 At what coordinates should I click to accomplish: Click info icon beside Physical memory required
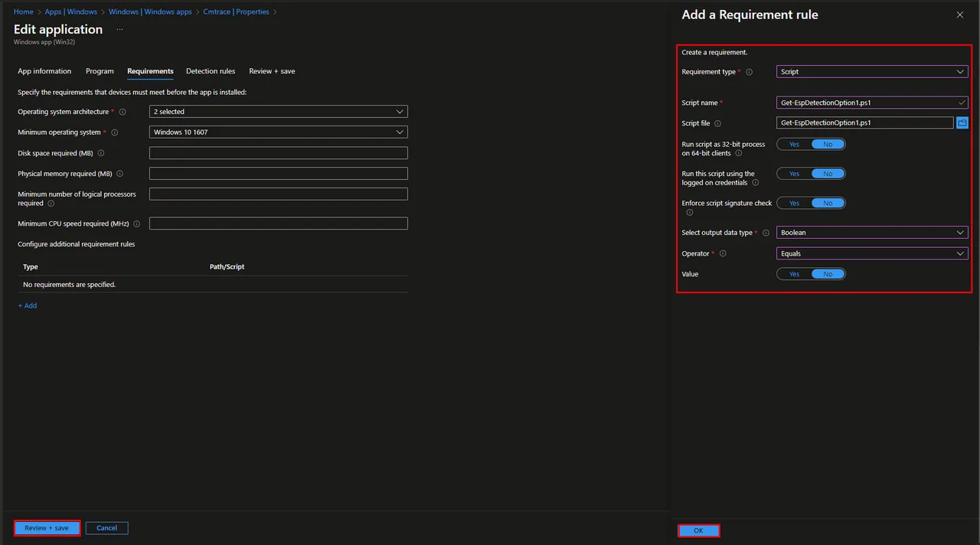(x=120, y=174)
